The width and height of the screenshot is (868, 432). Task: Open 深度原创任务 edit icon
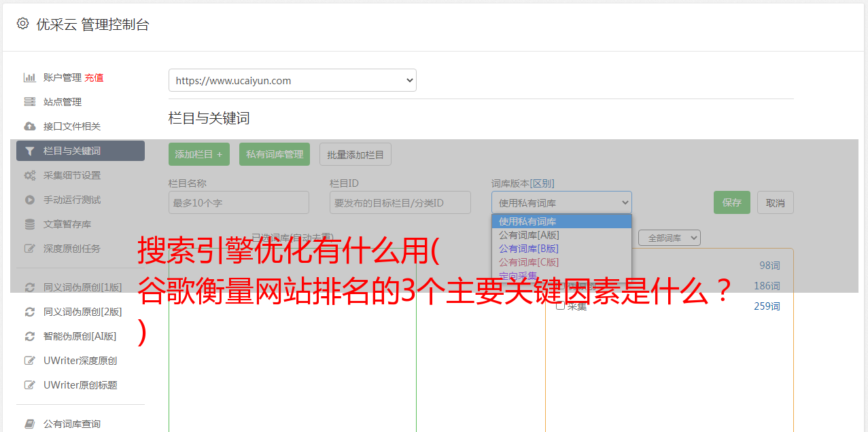click(x=29, y=249)
